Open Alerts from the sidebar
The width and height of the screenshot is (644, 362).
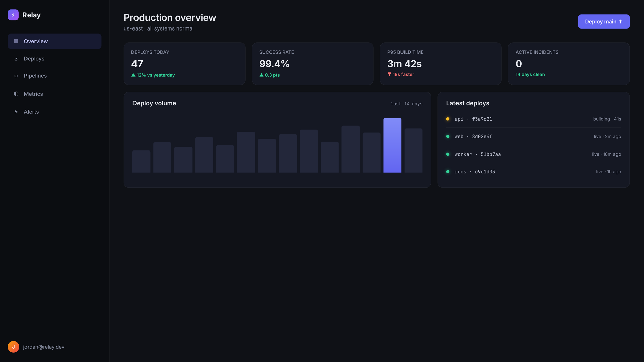[54, 112]
